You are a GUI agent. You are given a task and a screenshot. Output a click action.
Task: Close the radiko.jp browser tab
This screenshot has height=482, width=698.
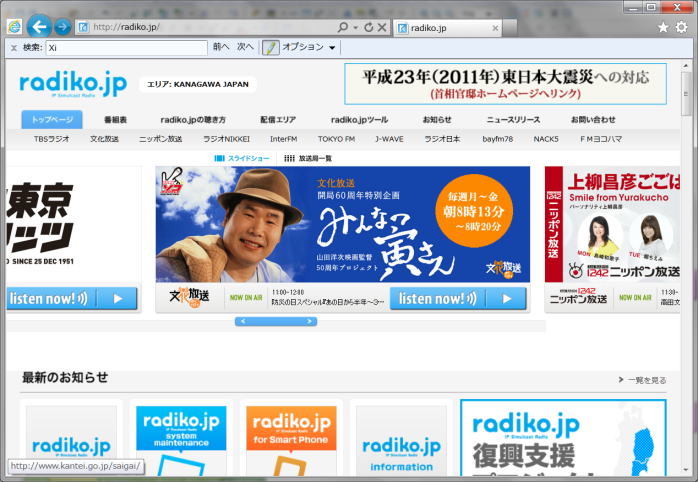495,28
